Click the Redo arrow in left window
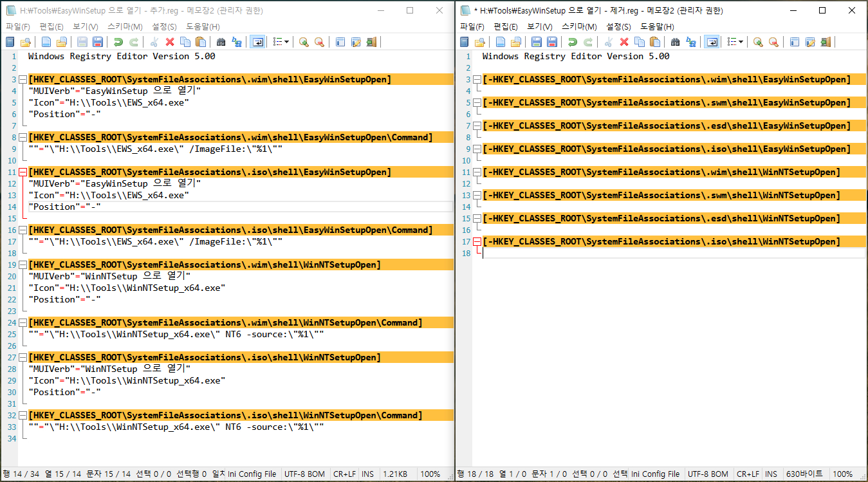 tap(134, 42)
